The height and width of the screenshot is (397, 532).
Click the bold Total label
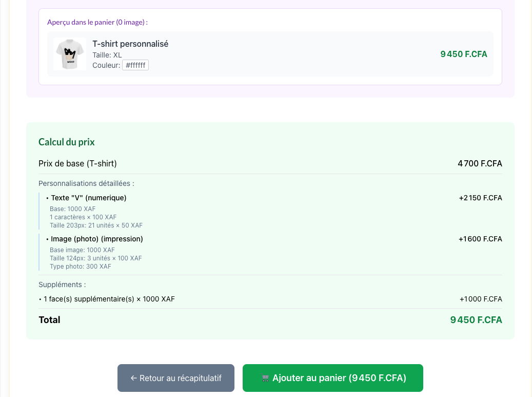[50, 320]
